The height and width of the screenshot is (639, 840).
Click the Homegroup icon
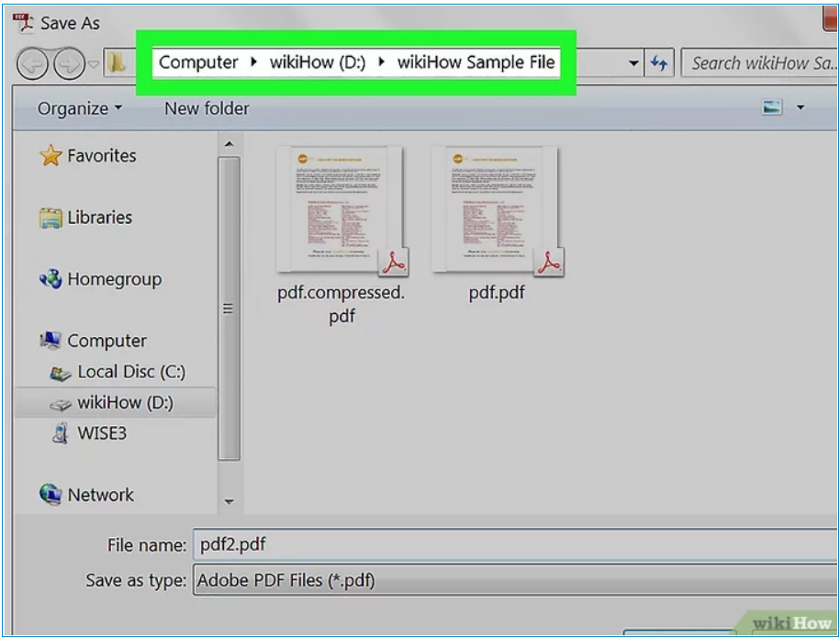click(x=50, y=279)
